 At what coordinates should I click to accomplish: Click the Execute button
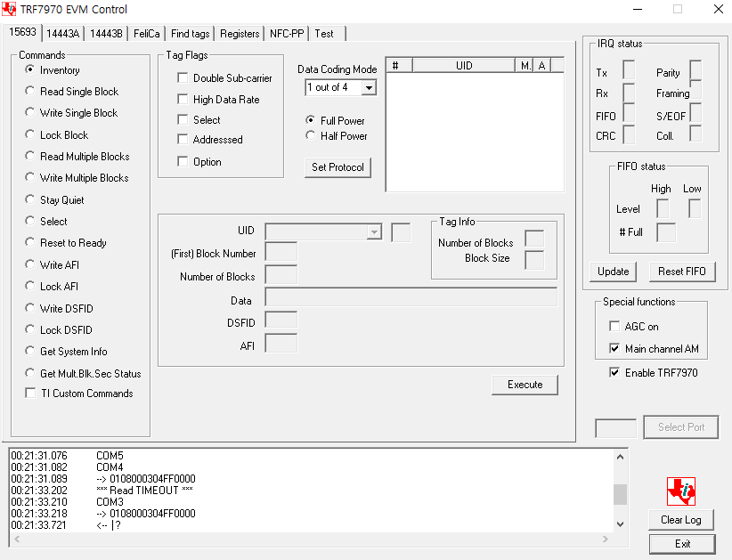(525, 385)
